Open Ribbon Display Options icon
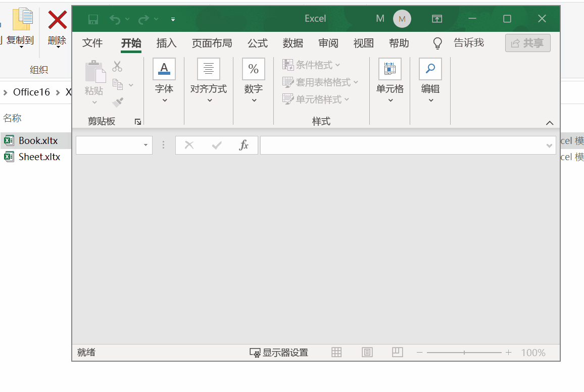Screen dimensions: 584x392 [x=437, y=19]
